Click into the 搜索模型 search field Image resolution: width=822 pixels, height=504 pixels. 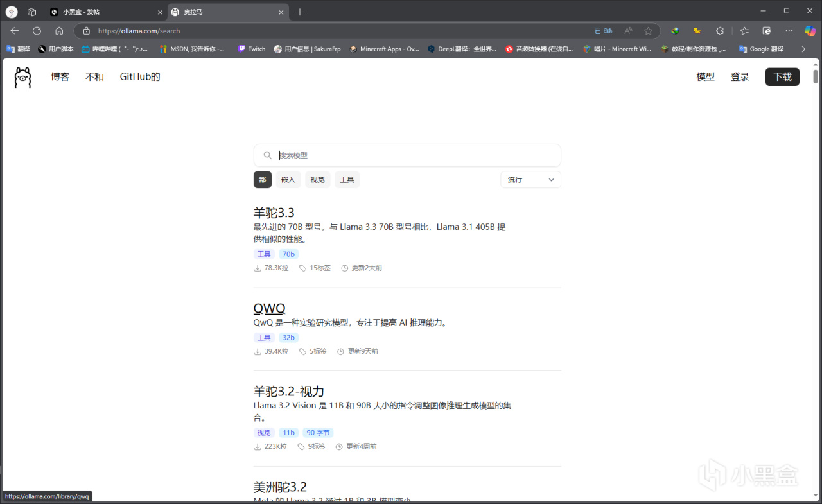coord(407,155)
